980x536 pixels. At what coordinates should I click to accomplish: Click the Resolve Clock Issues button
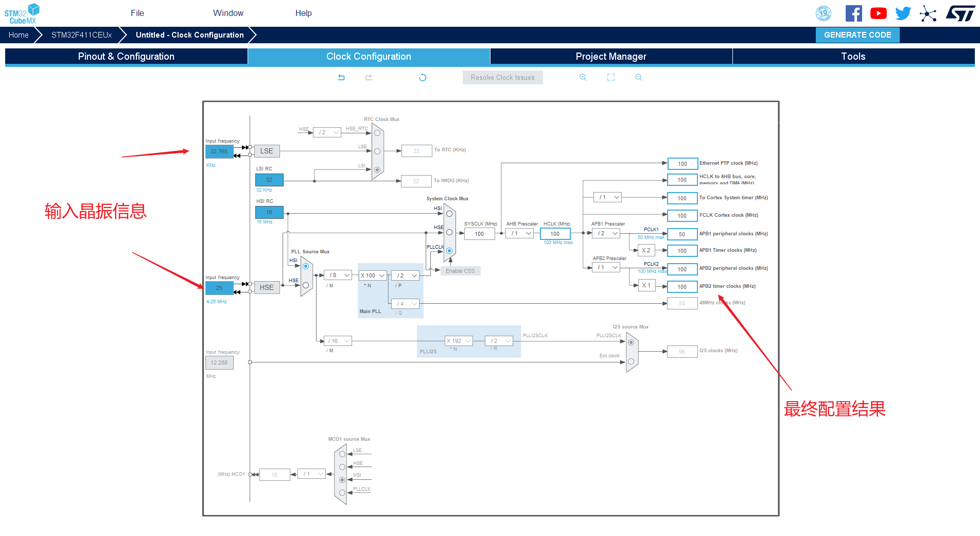pyautogui.click(x=503, y=77)
